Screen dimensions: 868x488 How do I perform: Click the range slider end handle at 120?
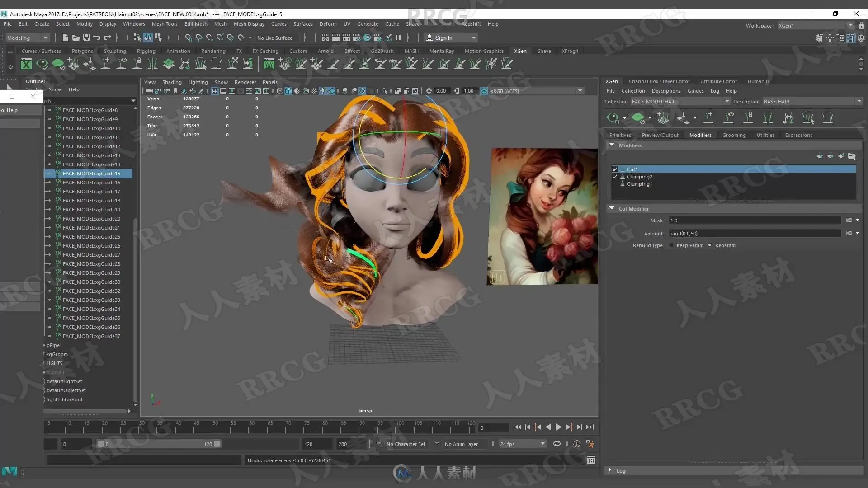pyautogui.click(x=217, y=444)
